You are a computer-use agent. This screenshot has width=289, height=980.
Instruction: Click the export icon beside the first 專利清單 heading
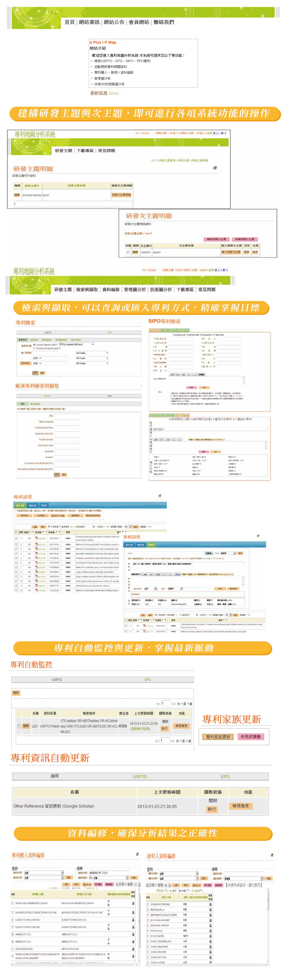160,496
